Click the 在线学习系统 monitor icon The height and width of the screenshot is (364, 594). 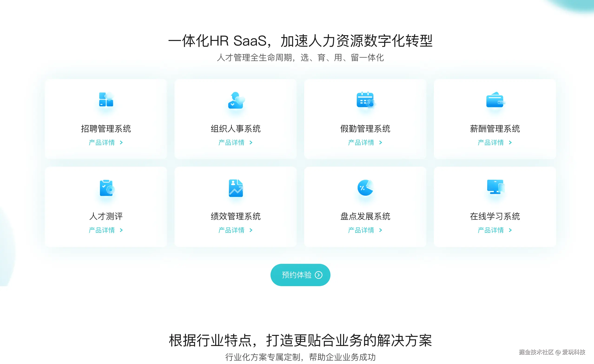[495, 187]
